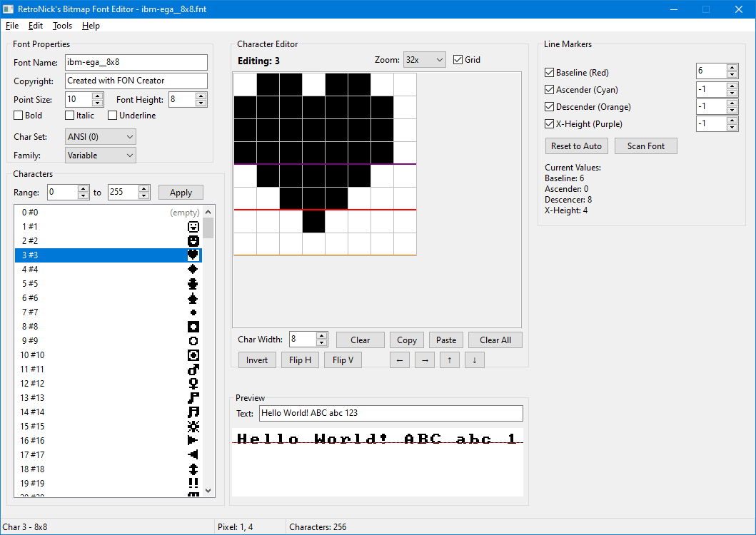Decrease the Font Height spinner
756x535 pixels.
point(201,103)
